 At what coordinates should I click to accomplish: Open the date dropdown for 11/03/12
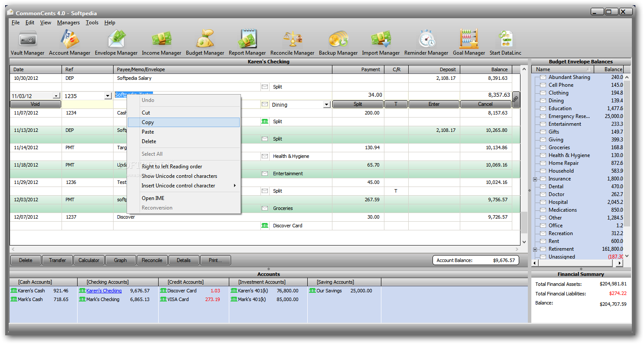pos(56,96)
